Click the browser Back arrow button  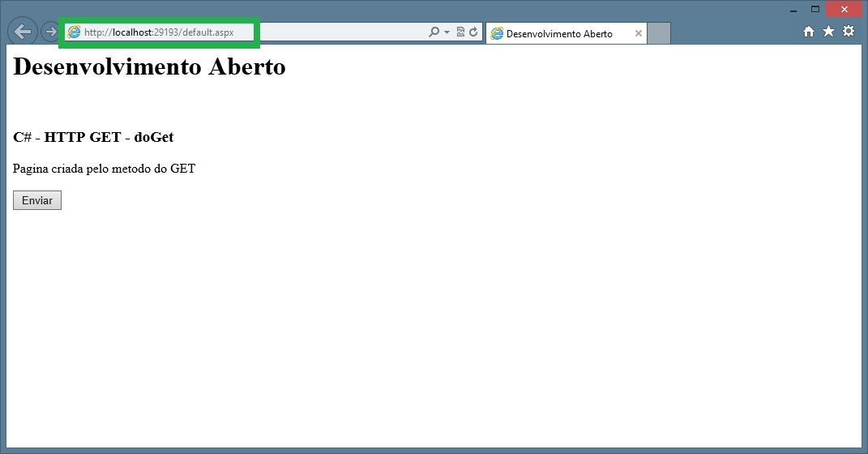pos(22,32)
